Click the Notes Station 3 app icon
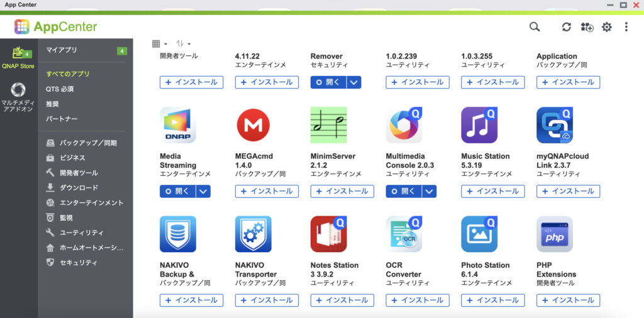 click(328, 234)
